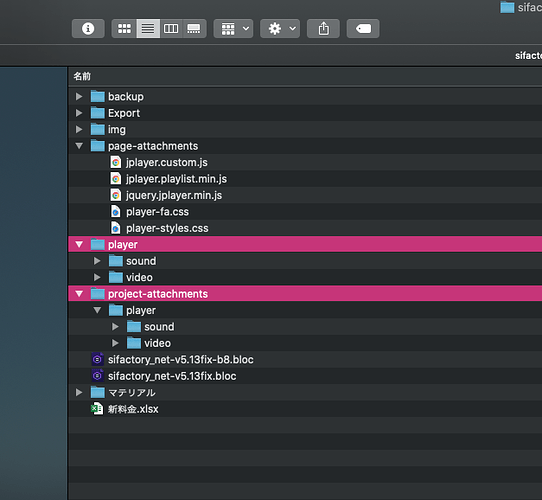The image size is (542, 500).
Task: Open the group-by arrangement dropdown
Action: pyautogui.click(x=233, y=28)
